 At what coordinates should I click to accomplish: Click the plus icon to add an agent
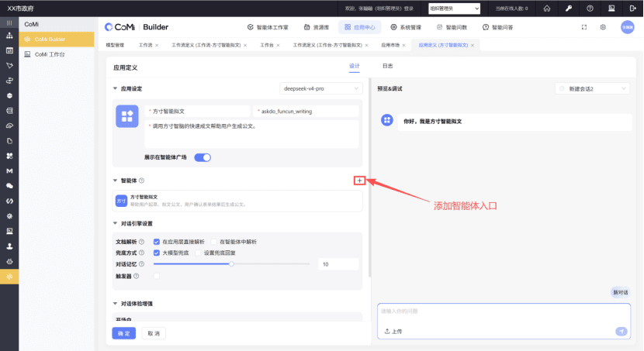[x=359, y=181]
